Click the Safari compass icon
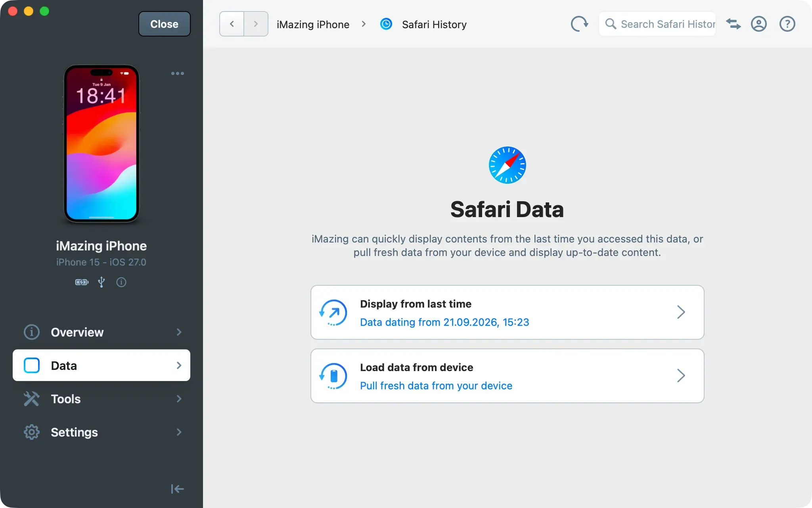 [x=507, y=165]
